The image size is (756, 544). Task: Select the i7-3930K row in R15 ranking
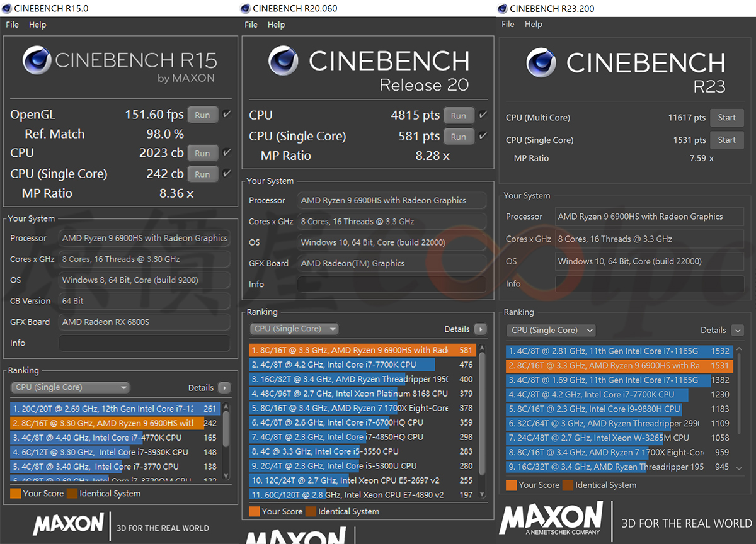[115, 452]
